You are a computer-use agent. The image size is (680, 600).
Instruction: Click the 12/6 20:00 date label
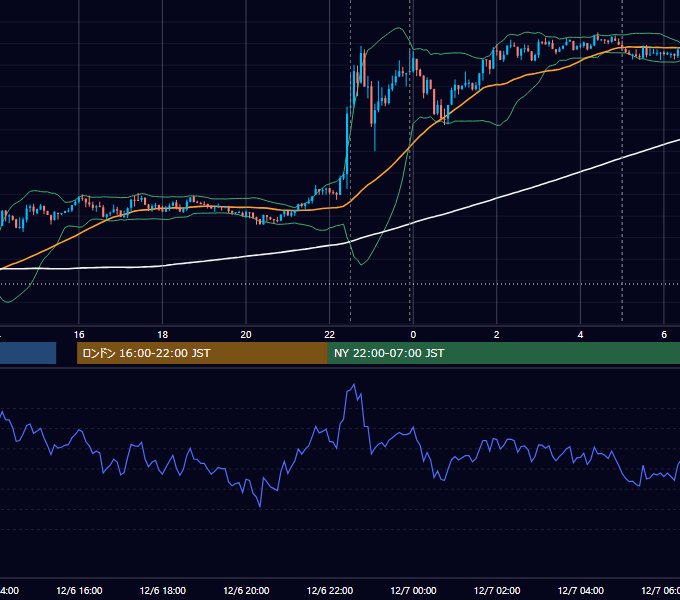click(246, 591)
